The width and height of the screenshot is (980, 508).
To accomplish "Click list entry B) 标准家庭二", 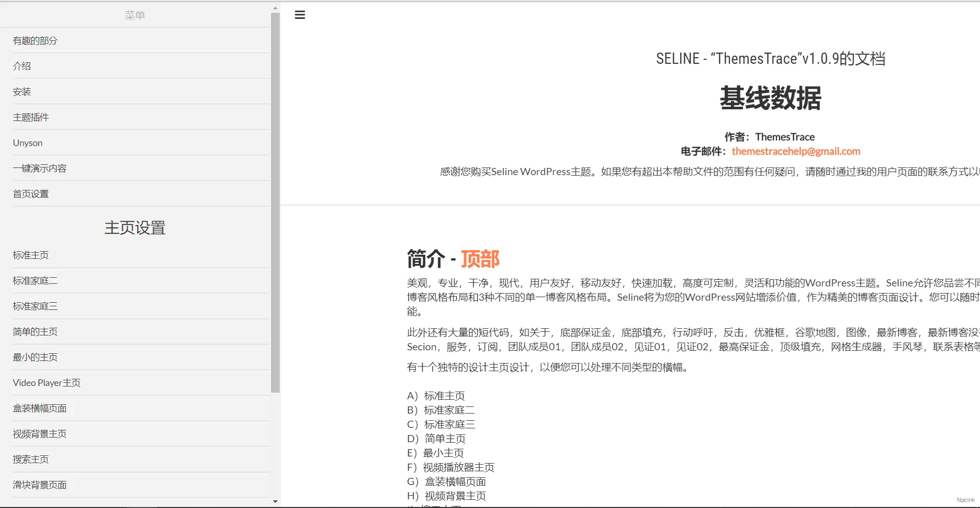I will (x=441, y=410).
